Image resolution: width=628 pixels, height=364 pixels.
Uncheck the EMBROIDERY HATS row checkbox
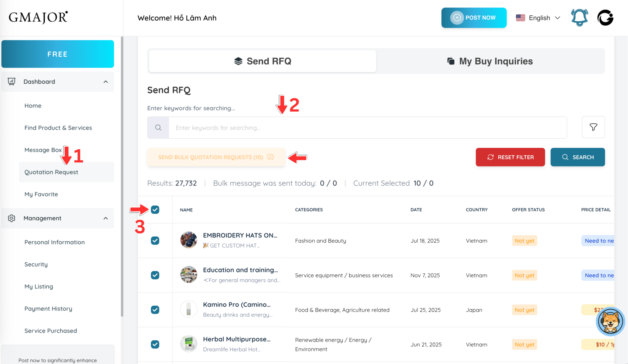pyautogui.click(x=155, y=240)
